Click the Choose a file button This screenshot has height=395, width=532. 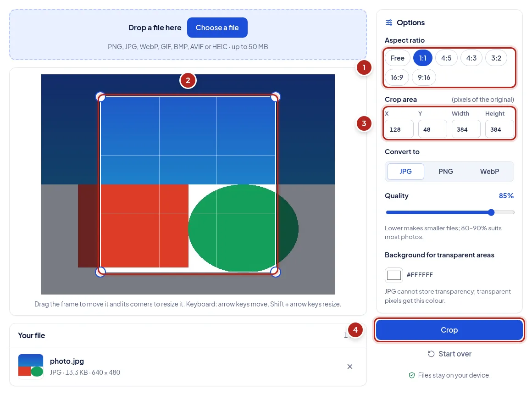[217, 28]
